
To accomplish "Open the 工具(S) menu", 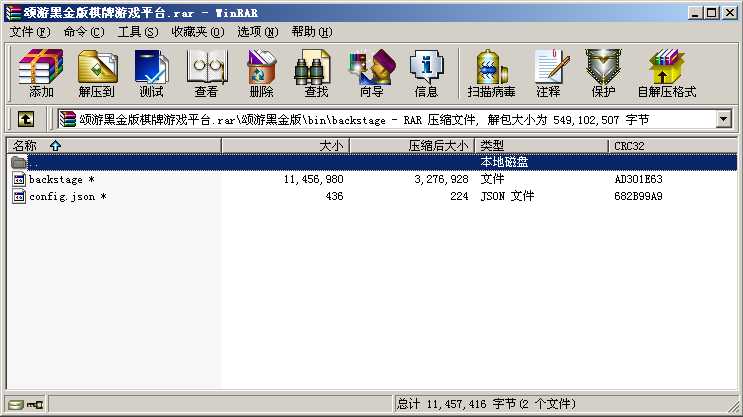I will coord(137,32).
